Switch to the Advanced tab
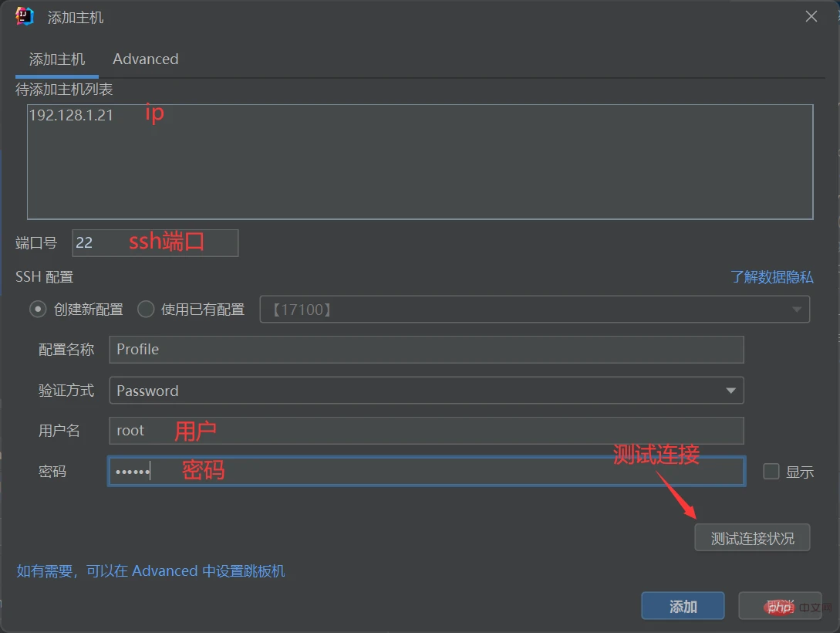 pyautogui.click(x=145, y=59)
